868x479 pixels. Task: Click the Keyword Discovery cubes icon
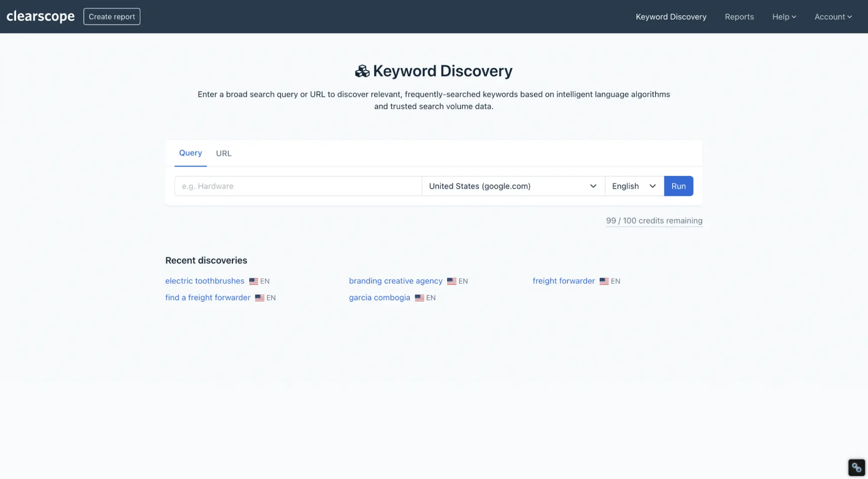click(x=362, y=71)
